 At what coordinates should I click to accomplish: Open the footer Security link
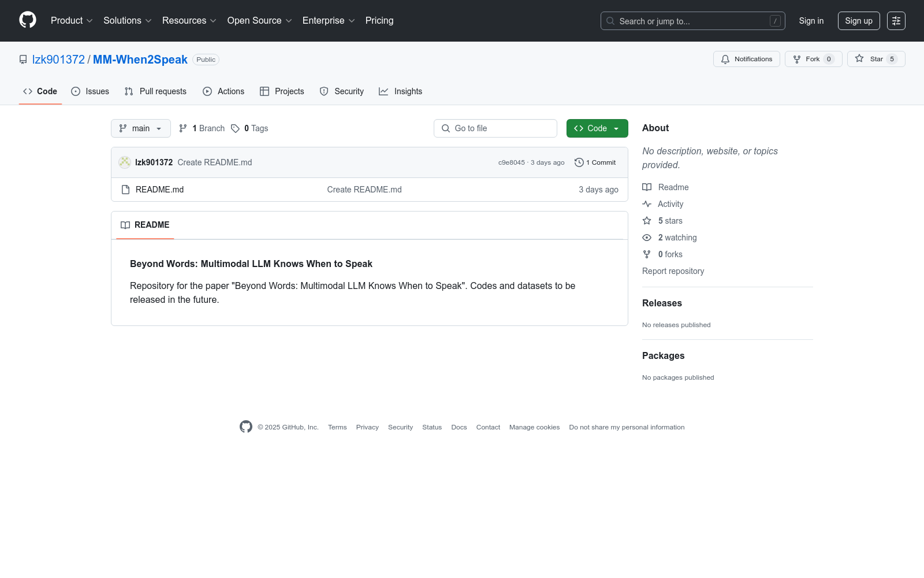(x=400, y=427)
